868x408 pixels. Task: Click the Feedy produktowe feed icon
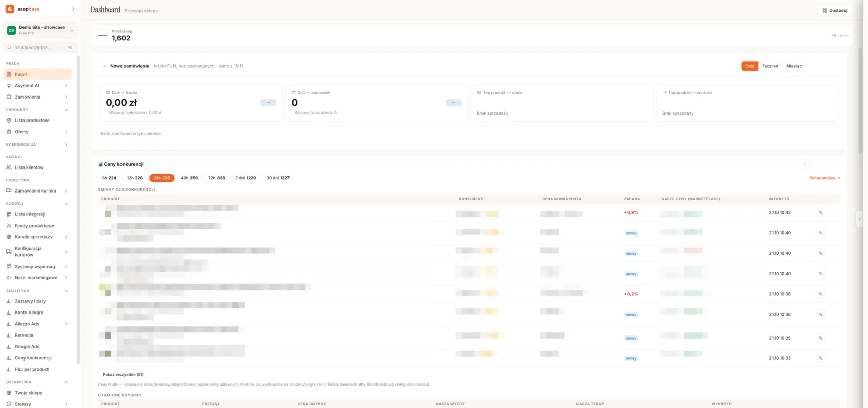9,226
